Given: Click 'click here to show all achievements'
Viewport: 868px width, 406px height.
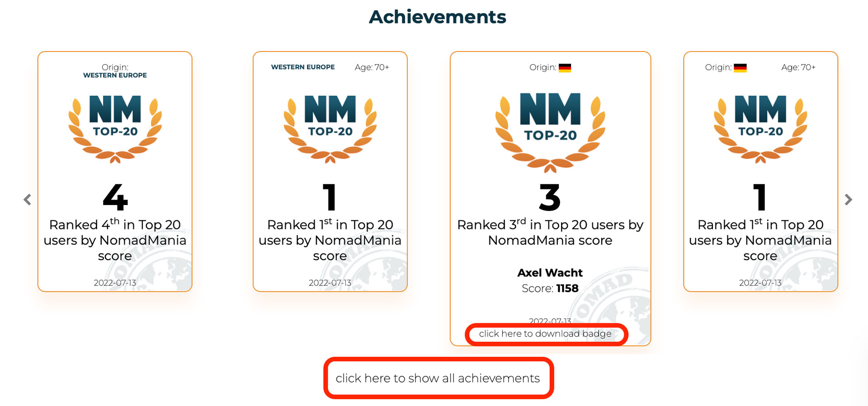Looking at the screenshot, I should [438, 378].
